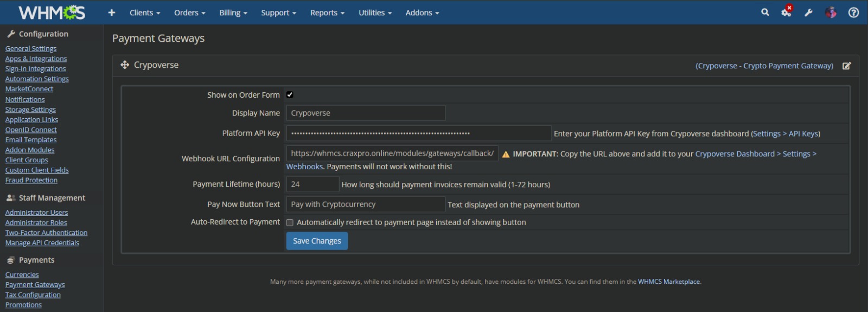The width and height of the screenshot is (868, 312).
Task: Follow the Crypoverse Dashboard > Settings link
Action: click(x=755, y=154)
